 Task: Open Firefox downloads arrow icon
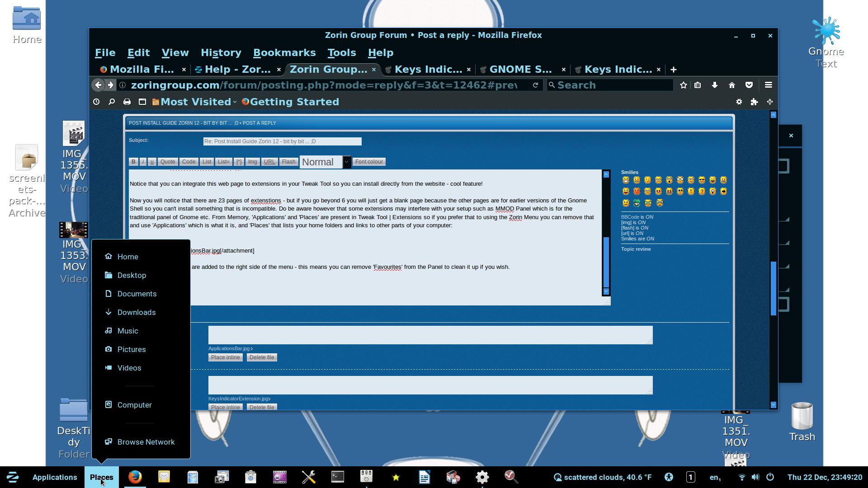tap(715, 85)
